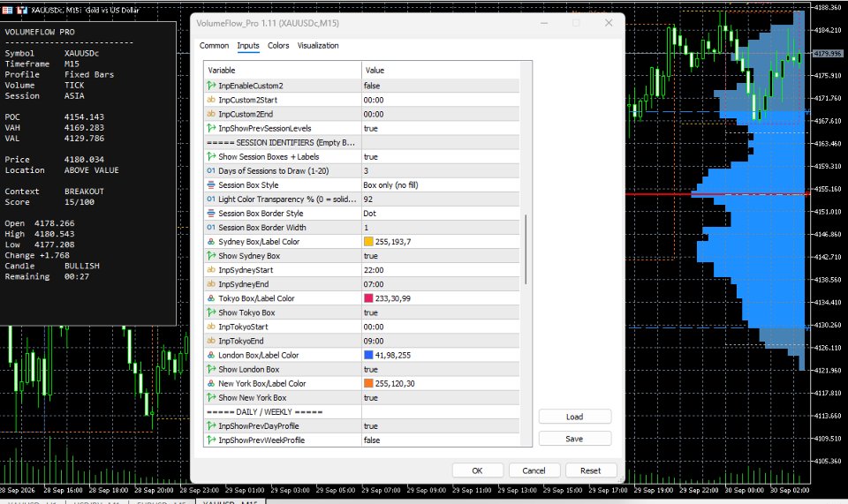Pick the London blue color swatch

click(368, 355)
